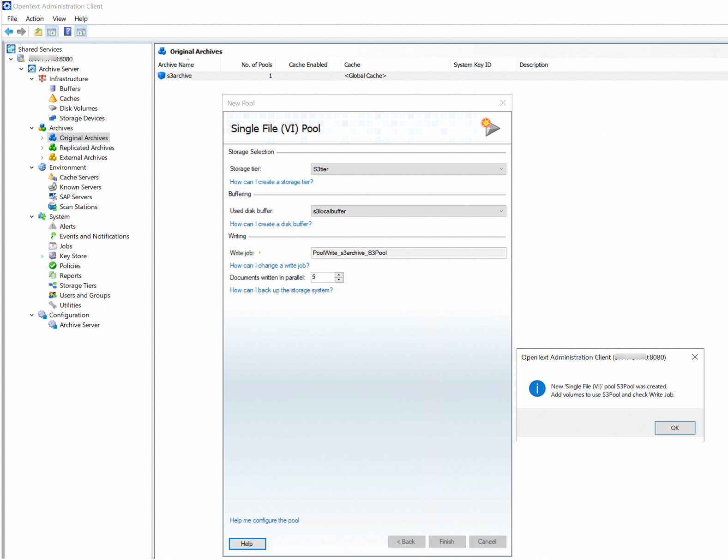Click the Help button in New Pool wizard
The height and width of the screenshot is (560, 728).
(x=247, y=544)
